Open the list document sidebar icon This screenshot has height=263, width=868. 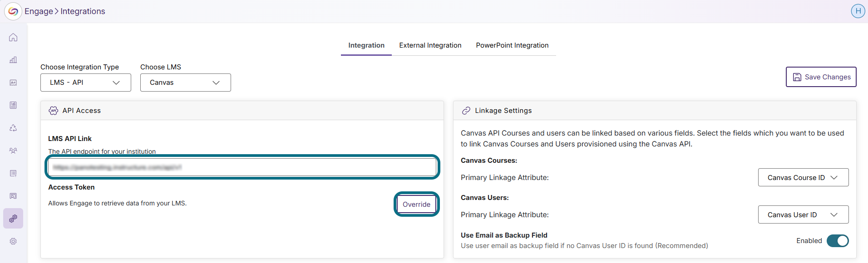click(13, 173)
